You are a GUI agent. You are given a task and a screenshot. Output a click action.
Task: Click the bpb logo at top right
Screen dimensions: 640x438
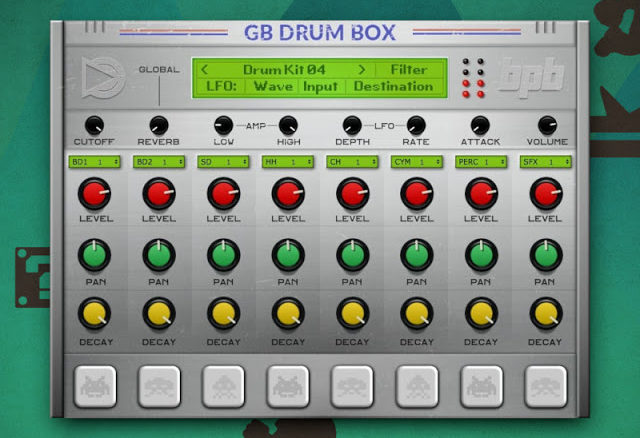coord(531,78)
